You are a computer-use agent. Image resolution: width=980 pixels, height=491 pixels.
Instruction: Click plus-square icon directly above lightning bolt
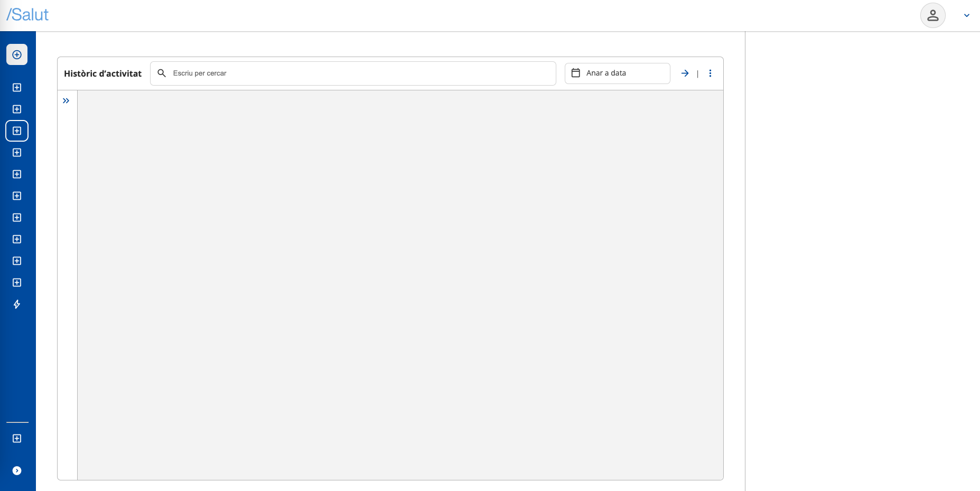pos(17,283)
